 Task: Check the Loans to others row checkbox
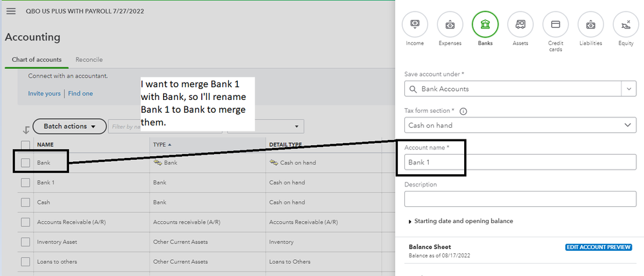coord(26,262)
